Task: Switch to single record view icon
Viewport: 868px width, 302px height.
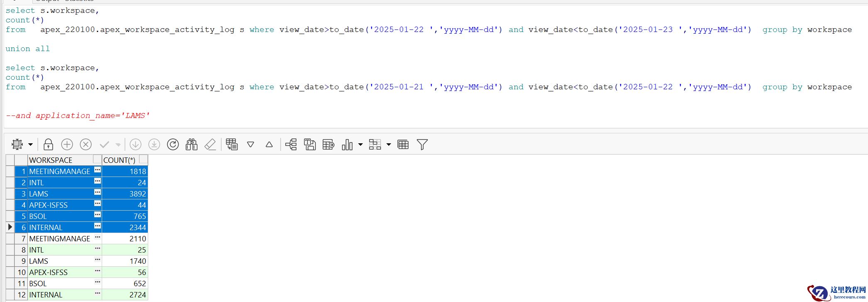Action: click(x=232, y=145)
